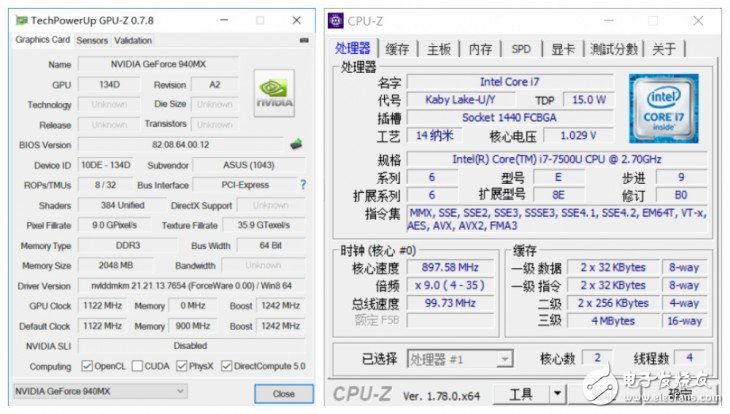Click the NVIDIA logo in GPU-Z
The width and height of the screenshot is (730, 414).
[x=274, y=93]
